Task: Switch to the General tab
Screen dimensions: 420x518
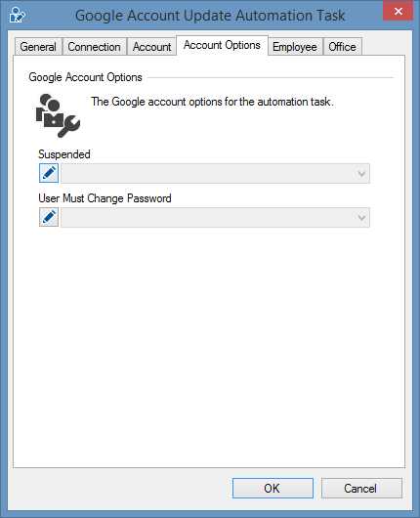Action: 38,47
